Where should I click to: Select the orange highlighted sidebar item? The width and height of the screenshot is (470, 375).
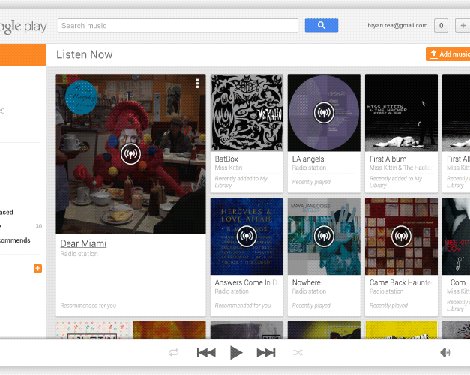pyautogui.click(x=23, y=55)
